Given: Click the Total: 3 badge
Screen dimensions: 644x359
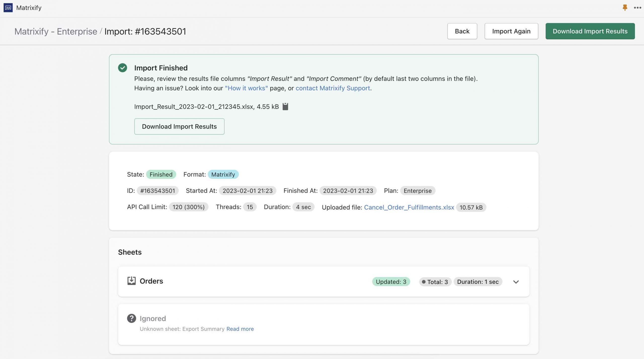Looking at the screenshot, I should point(435,282).
